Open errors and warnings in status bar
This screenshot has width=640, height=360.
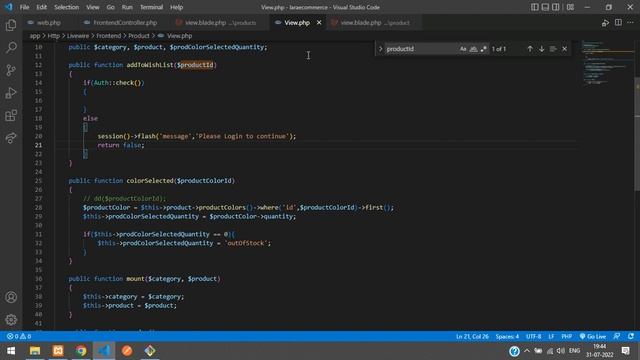[x=19, y=337]
